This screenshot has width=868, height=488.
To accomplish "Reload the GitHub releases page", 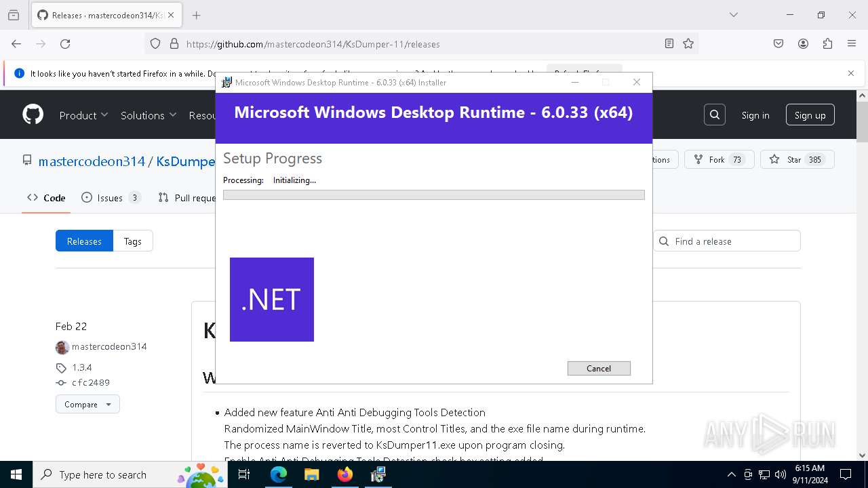I will coord(65,43).
